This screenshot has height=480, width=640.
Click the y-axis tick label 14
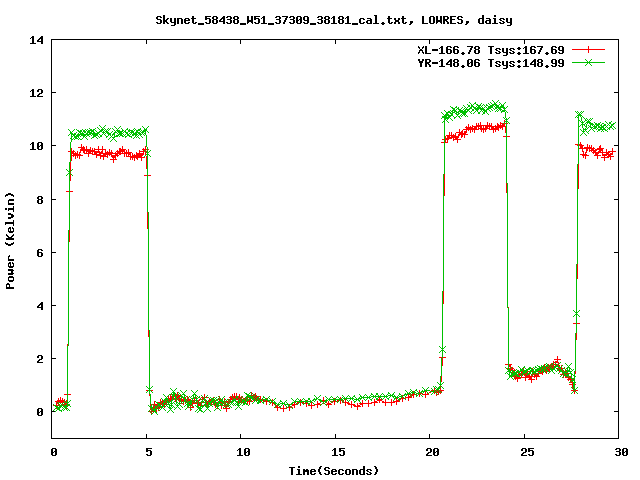tap(36, 40)
